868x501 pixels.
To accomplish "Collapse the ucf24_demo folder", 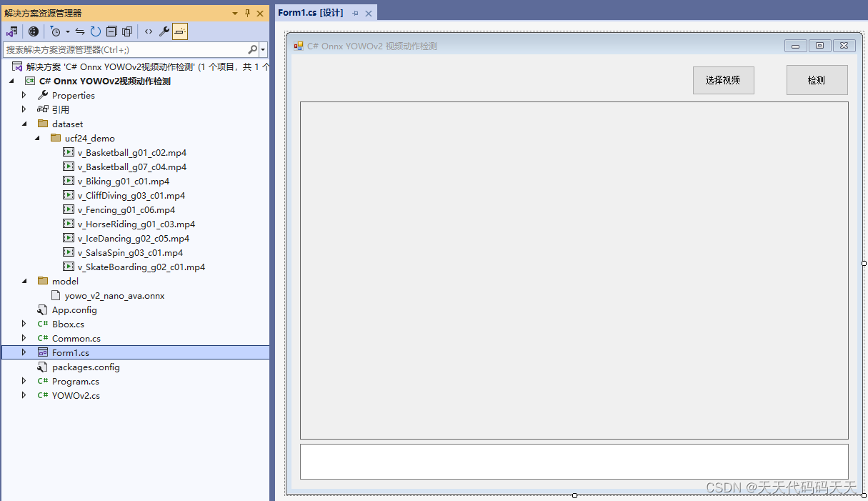I will pos(37,138).
